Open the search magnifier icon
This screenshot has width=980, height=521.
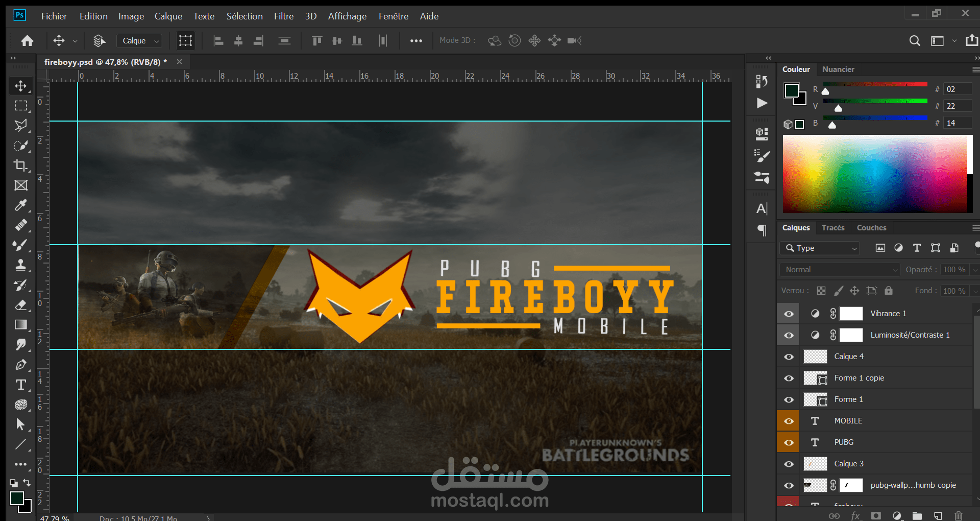pos(915,40)
